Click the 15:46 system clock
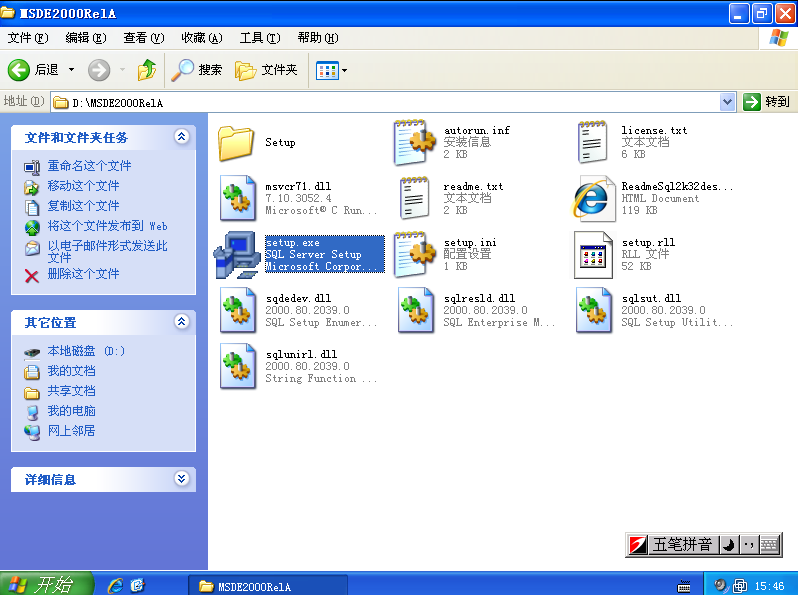Viewport: 798px width, 595px height. (770, 586)
